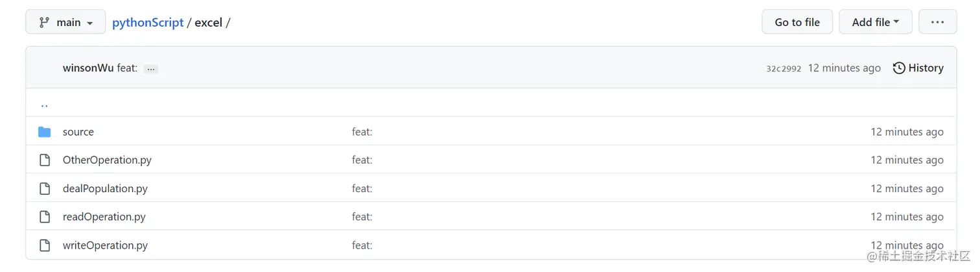View commit History
This screenshot has width=980, height=272.
[x=918, y=68]
